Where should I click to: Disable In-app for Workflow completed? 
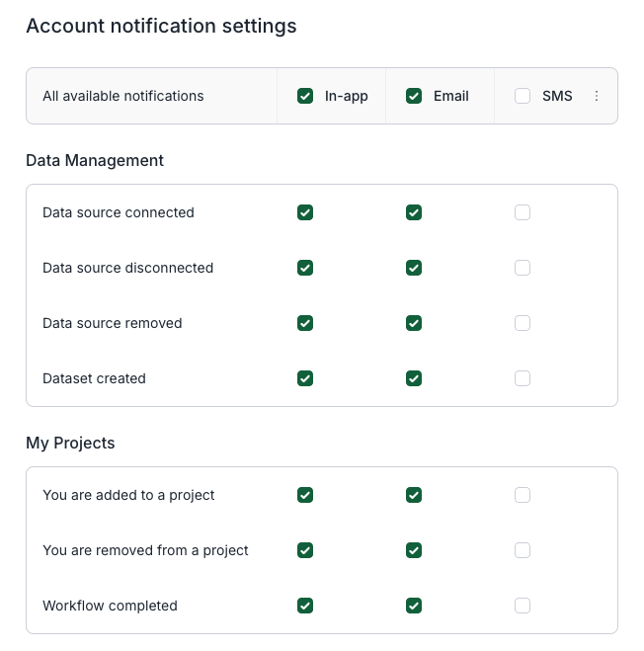tap(305, 606)
